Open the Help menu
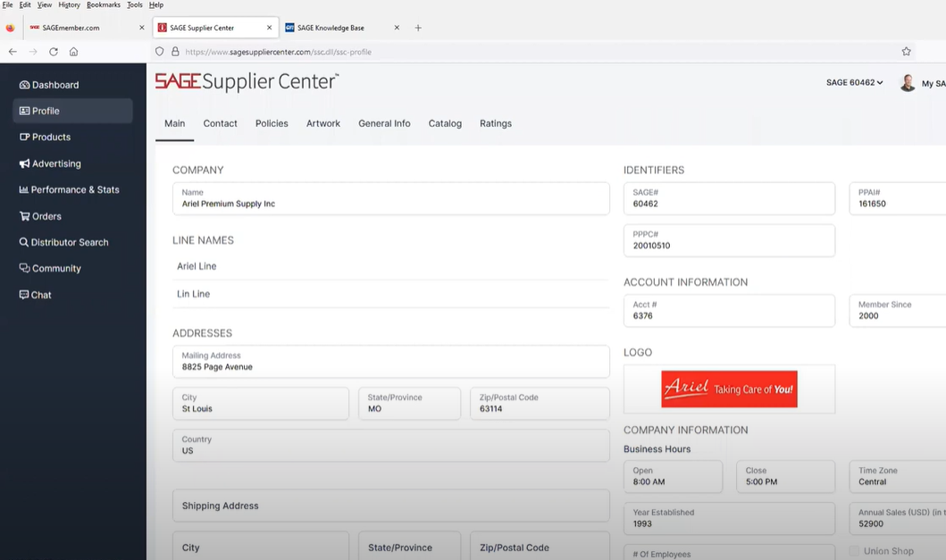The height and width of the screenshot is (560, 946). point(156,4)
